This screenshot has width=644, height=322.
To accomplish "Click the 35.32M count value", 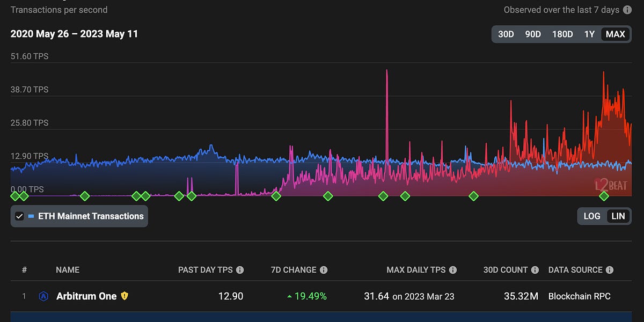I will click(520, 296).
